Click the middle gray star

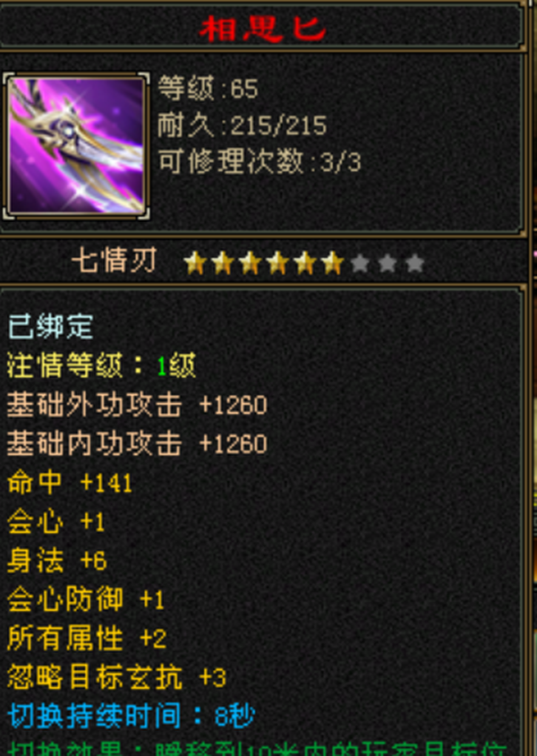tap(388, 263)
